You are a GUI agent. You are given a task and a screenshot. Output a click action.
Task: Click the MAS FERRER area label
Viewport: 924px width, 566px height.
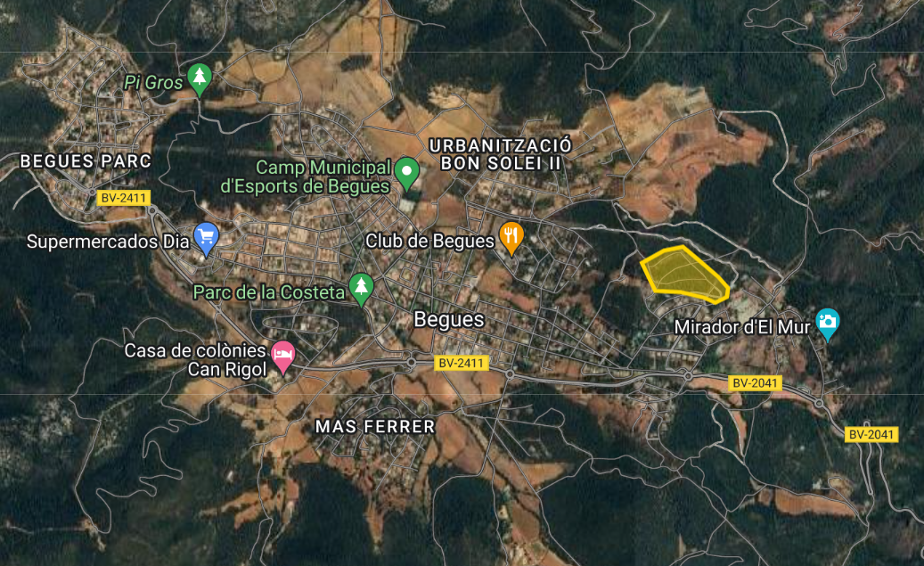(x=375, y=426)
